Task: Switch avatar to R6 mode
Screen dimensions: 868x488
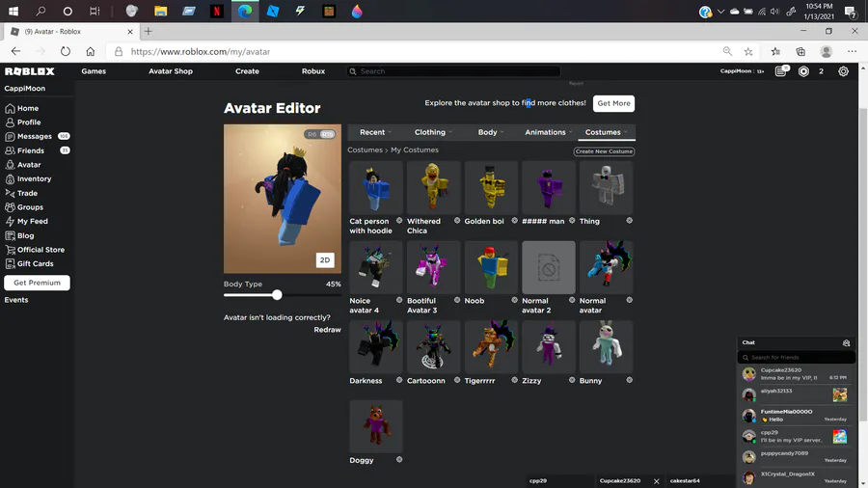Action: (x=312, y=134)
